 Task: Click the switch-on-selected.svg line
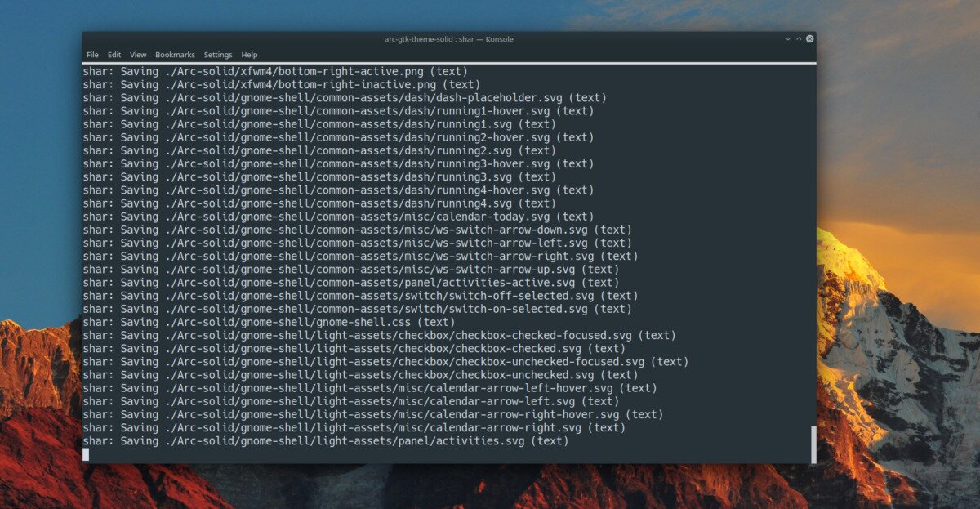pyautogui.click(x=358, y=309)
